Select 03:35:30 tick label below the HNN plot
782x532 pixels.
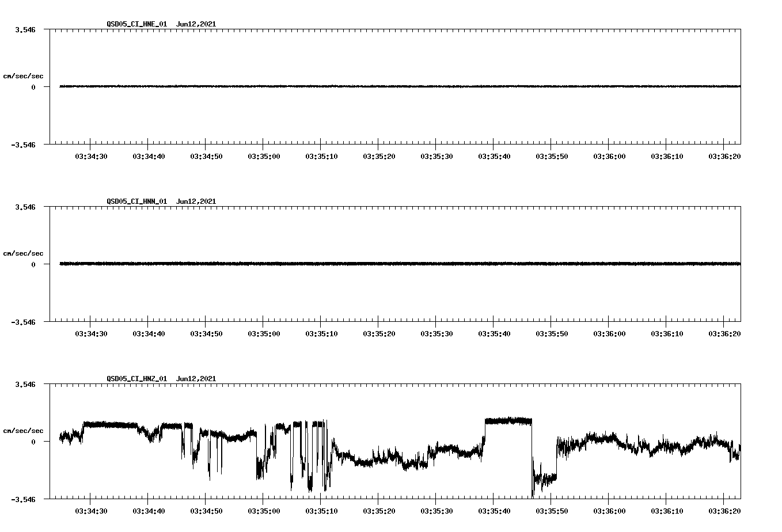click(x=436, y=334)
